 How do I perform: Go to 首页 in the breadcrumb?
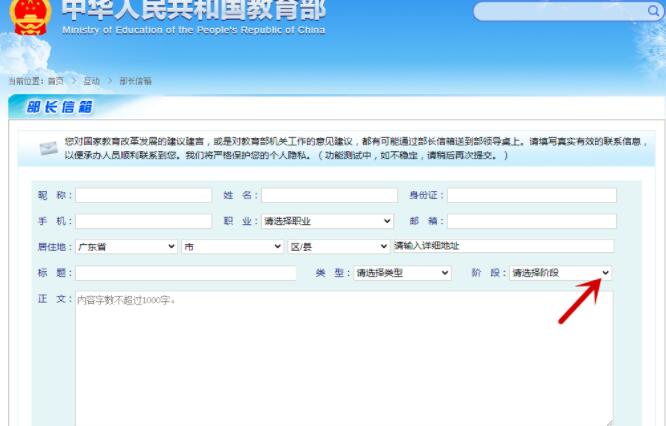[x=60, y=80]
